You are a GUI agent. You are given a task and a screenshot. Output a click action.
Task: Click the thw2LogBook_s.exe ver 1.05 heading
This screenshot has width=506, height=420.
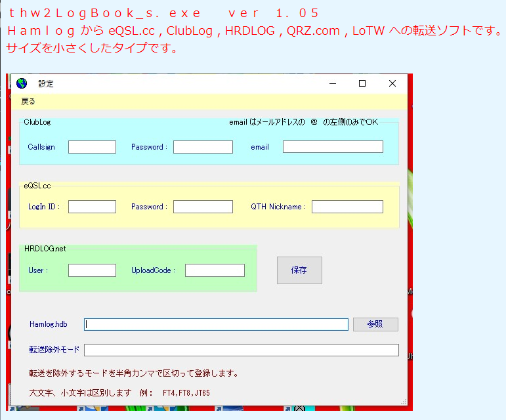pyautogui.click(x=164, y=13)
